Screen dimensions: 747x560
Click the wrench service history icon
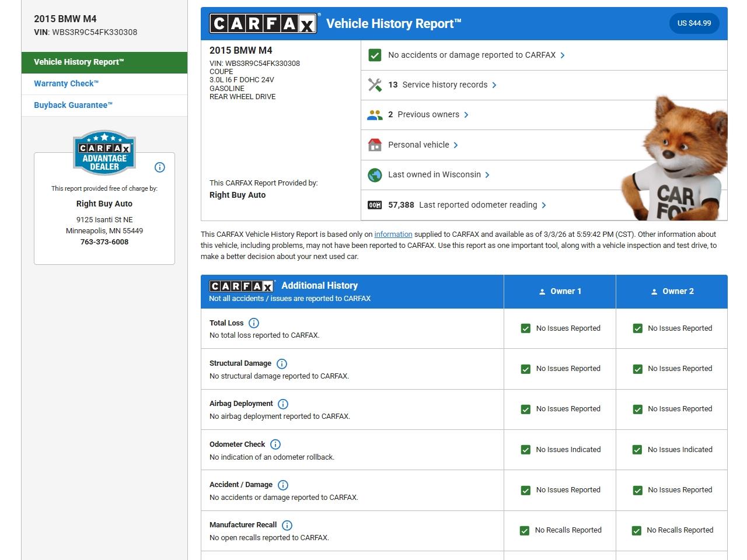coord(375,85)
